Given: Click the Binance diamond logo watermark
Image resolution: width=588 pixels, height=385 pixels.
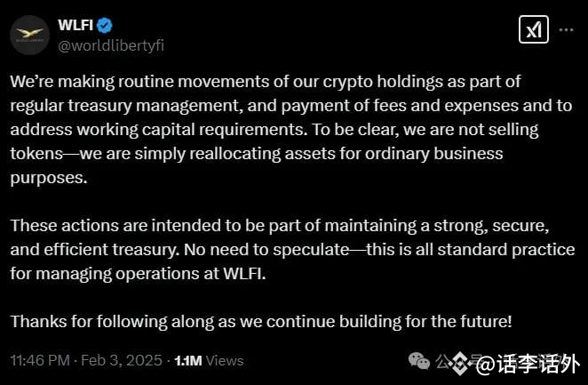Looking at the screenshot, I should [x=460, y=364].
